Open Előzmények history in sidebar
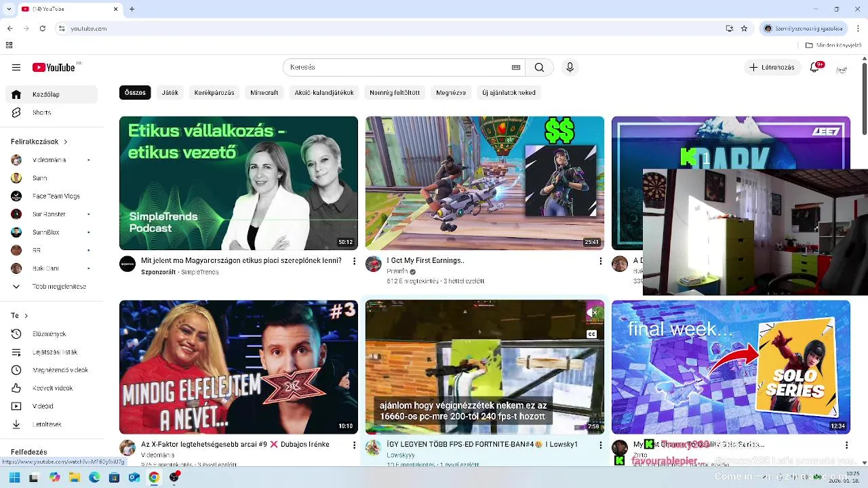 click(x=52, y=334)
